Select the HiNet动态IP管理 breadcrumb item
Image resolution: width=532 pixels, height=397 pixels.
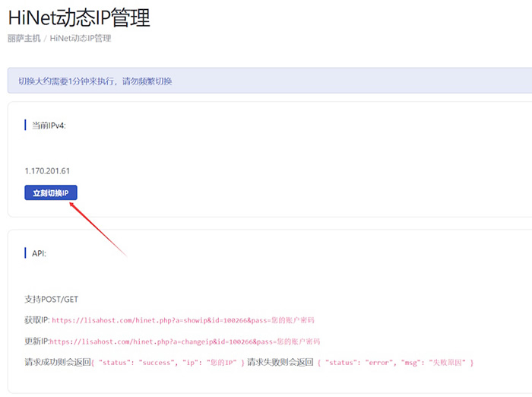[80, 39]
